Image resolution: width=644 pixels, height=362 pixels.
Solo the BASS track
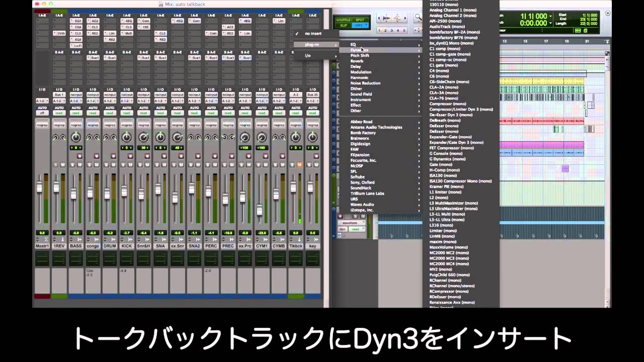click(73, 164)
